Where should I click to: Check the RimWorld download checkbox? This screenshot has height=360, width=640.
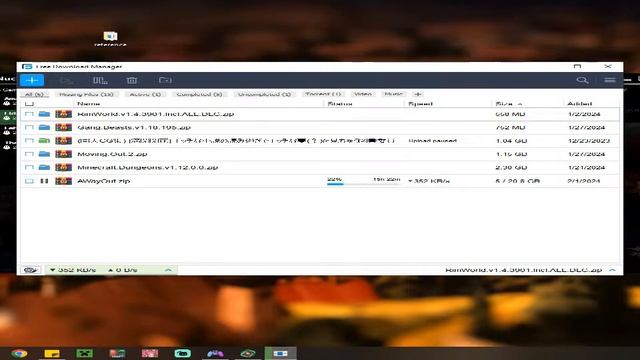point(29,114)
